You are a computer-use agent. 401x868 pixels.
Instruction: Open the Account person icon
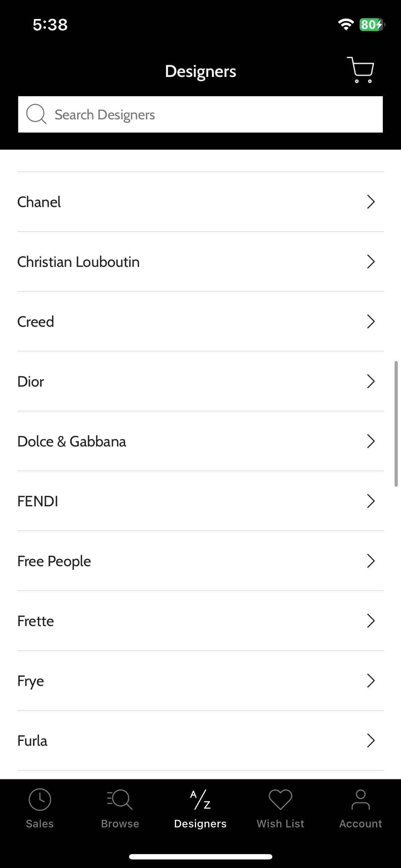tap(361, 799)
